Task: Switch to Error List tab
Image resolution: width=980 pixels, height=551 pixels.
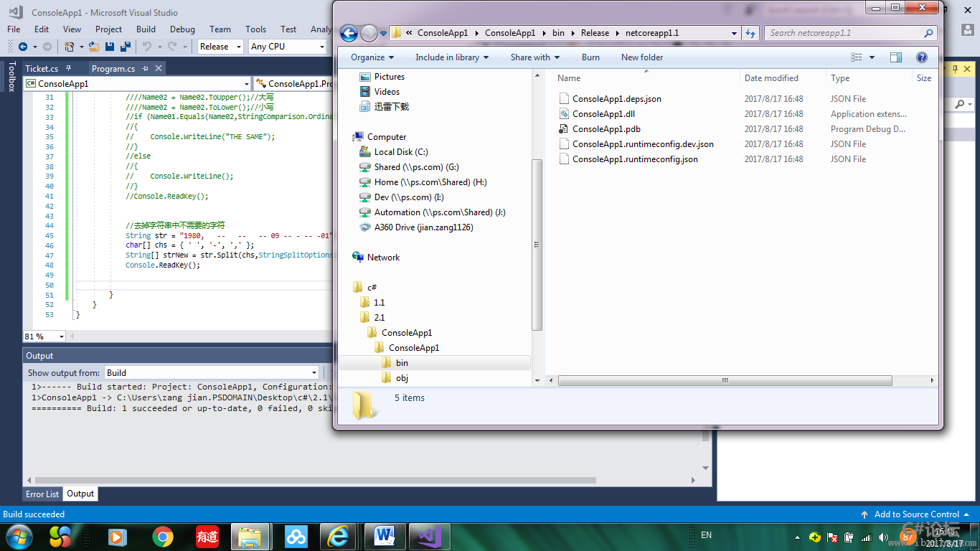Action: click(42, 494)
